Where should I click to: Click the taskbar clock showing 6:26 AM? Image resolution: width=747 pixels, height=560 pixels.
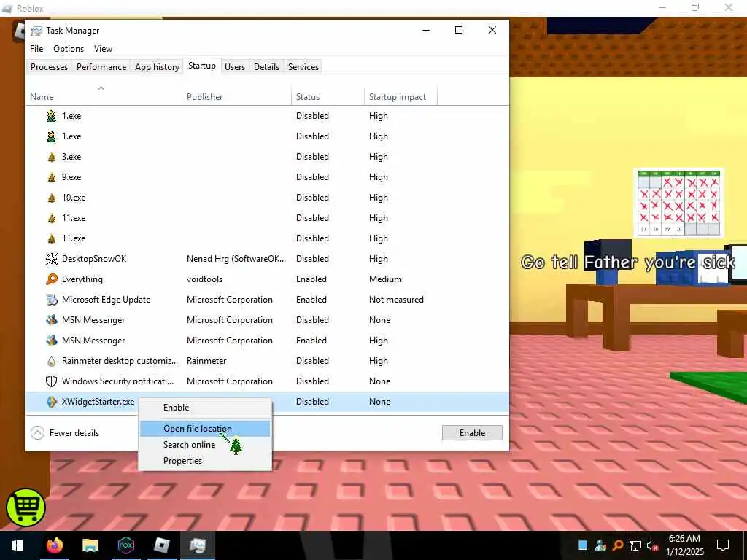point(684,545)
